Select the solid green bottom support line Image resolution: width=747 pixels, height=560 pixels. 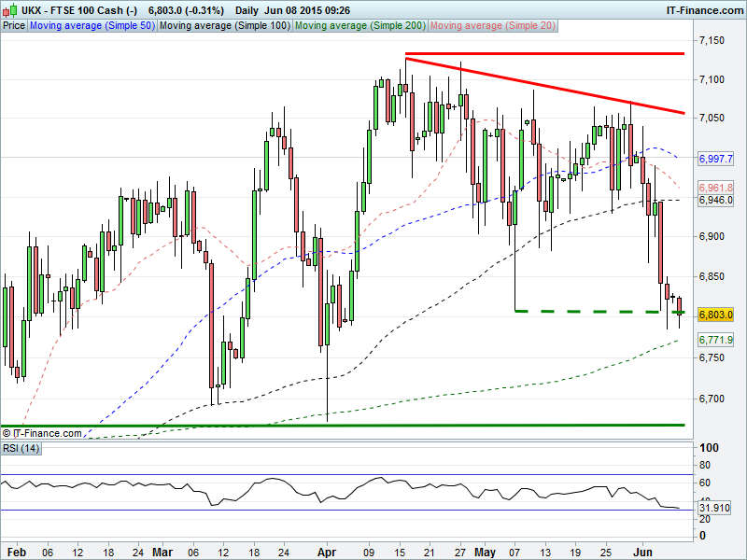(343, 425)
